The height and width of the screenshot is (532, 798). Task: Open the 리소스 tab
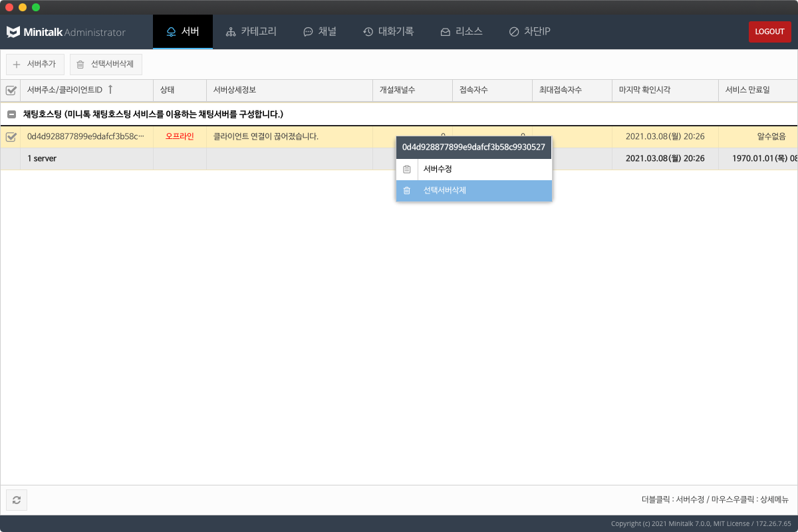point(462,31)
